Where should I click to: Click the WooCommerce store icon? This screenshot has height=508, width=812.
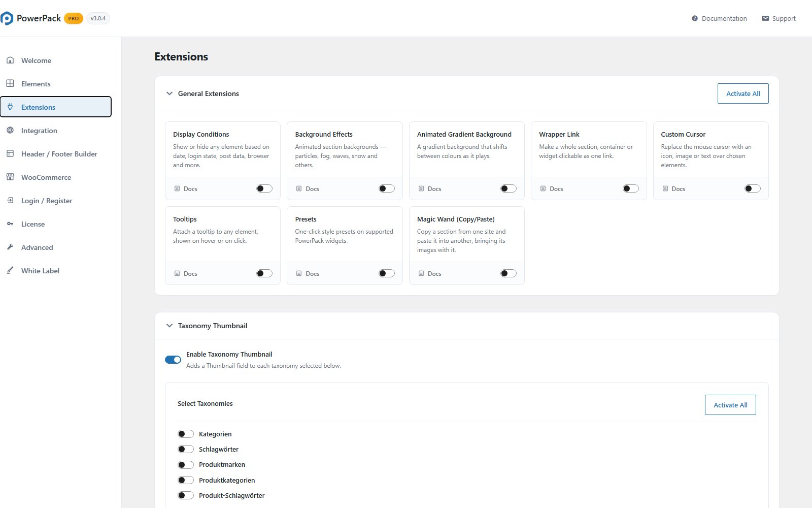pyautogui.click(x=10, y=177)
